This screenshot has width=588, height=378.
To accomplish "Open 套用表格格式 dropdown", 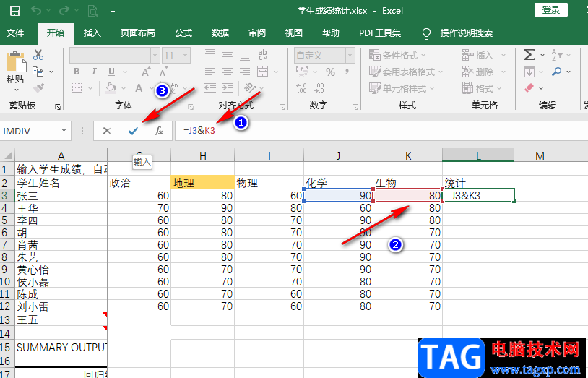I will [406, 72].
